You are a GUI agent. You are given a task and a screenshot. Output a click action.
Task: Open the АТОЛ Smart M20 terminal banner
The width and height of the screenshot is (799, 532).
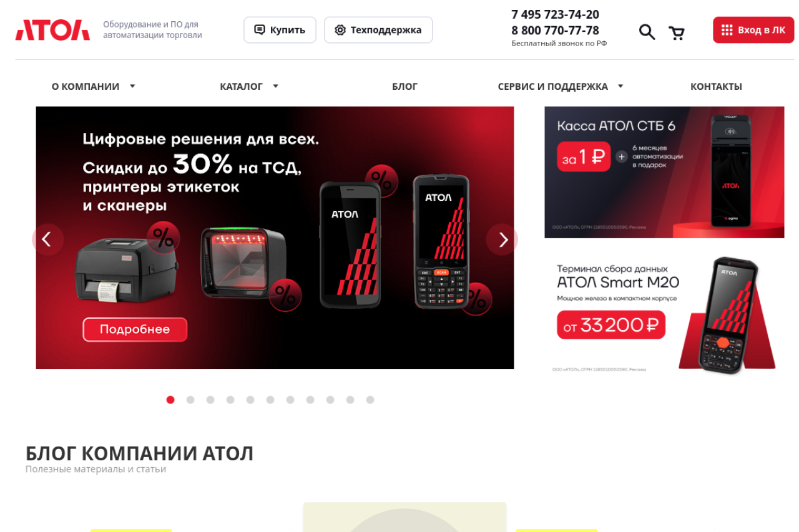pos(664,314)
